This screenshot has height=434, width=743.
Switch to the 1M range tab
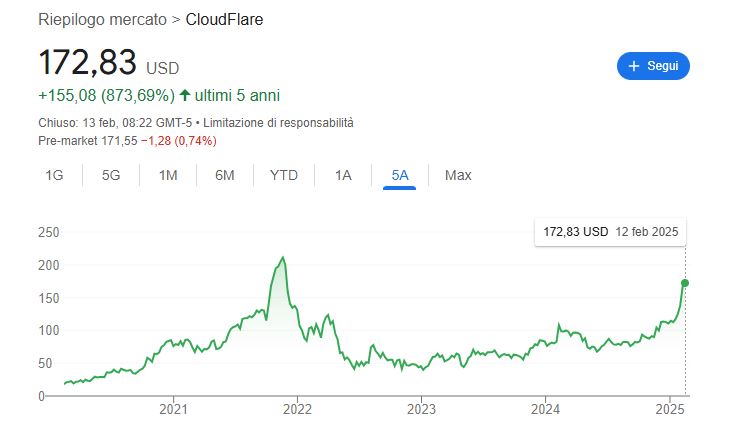168,175
